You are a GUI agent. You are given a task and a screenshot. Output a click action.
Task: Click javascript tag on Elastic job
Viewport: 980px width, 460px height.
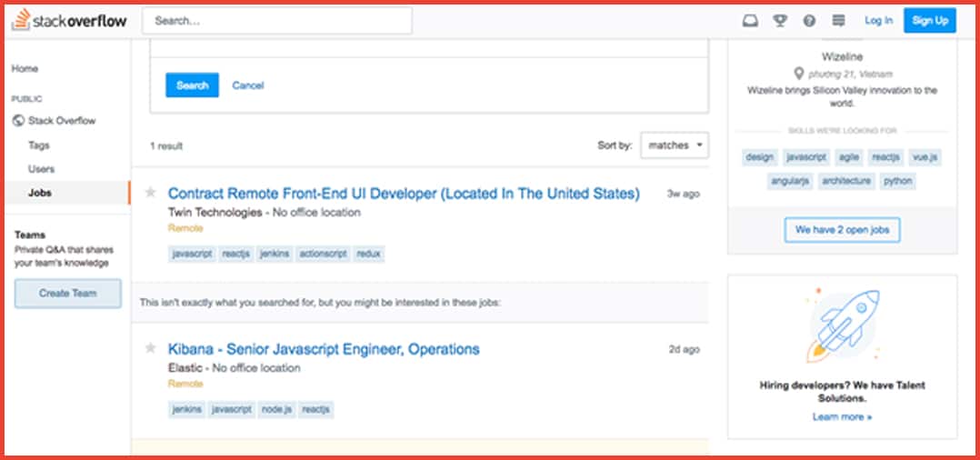coord(232,410)
